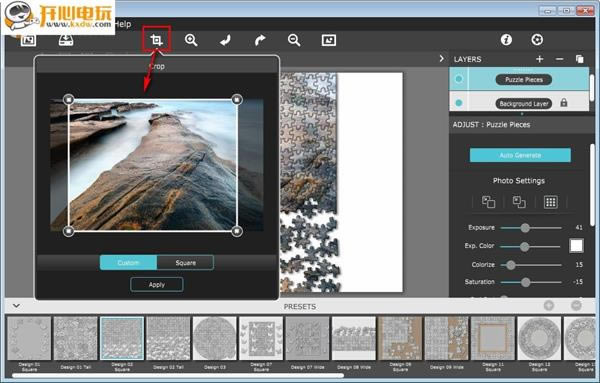
Task: Select the Crop tool in toolbar
Action: tap(156, 40)
